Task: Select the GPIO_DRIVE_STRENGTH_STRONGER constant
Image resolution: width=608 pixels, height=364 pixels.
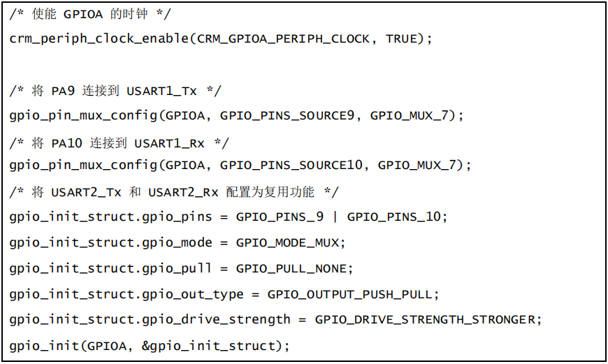Action: 426,319
